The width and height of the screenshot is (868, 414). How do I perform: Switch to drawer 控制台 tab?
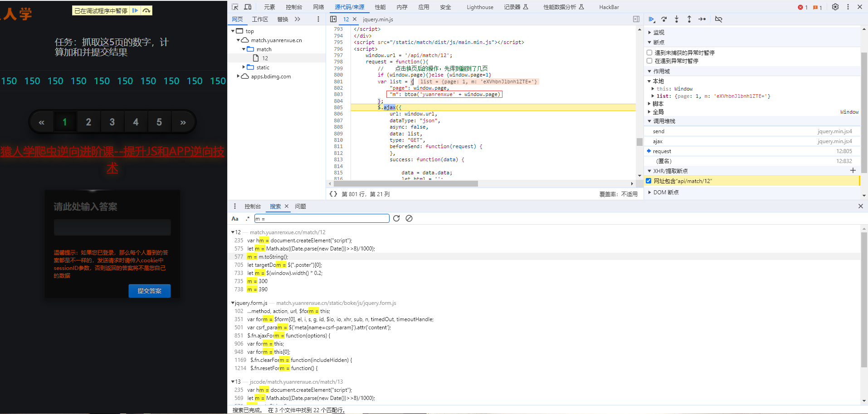coord(253,206)
